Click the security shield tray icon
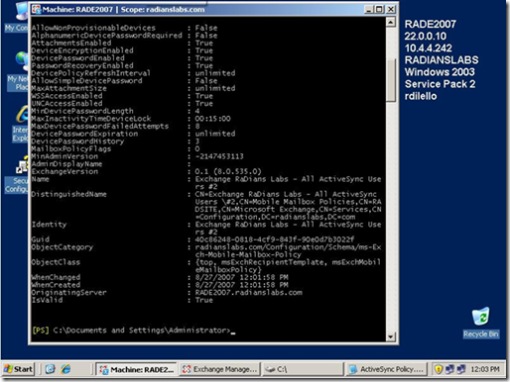The height and width of the screenshot is (382, 510). (x=439, y=369)
